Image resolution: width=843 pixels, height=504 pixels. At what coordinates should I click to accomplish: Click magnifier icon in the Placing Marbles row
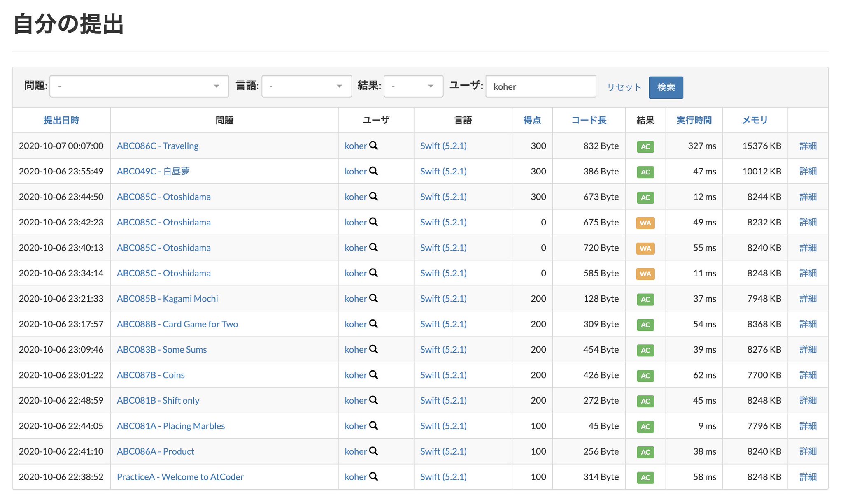(x=373, y=426)
